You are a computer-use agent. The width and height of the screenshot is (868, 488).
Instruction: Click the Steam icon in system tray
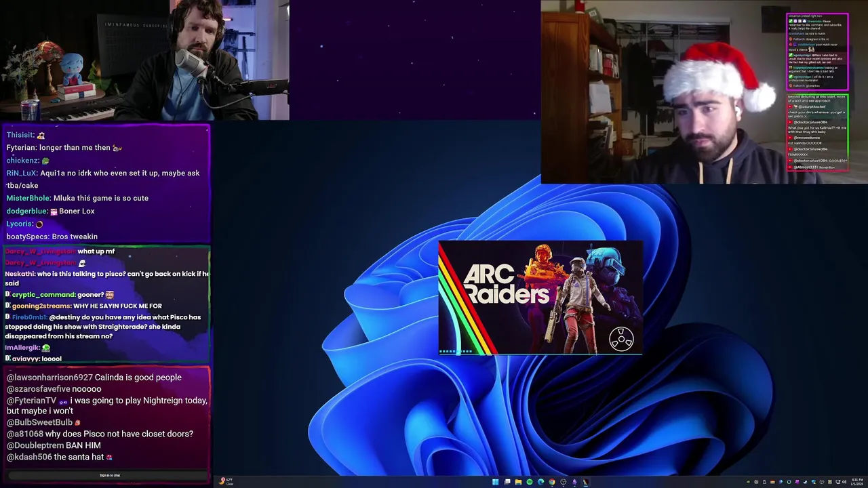pyautogui.click(x=805, y=482)
